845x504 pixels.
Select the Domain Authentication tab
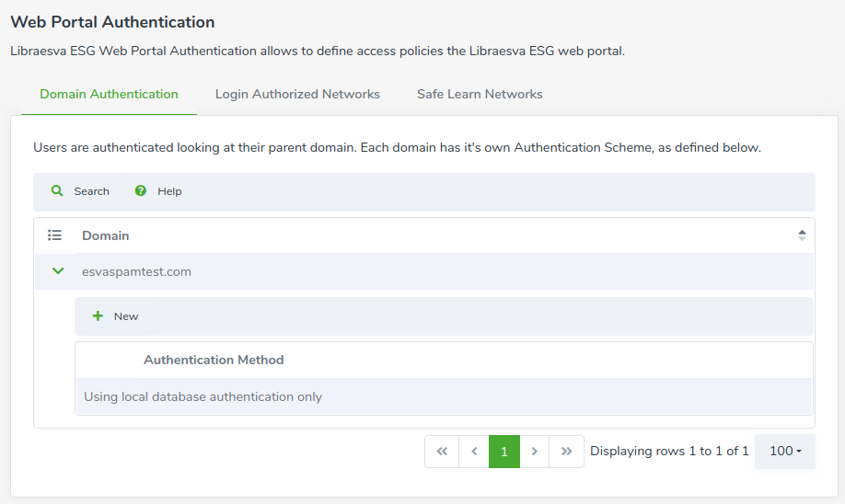pos(109,94)
